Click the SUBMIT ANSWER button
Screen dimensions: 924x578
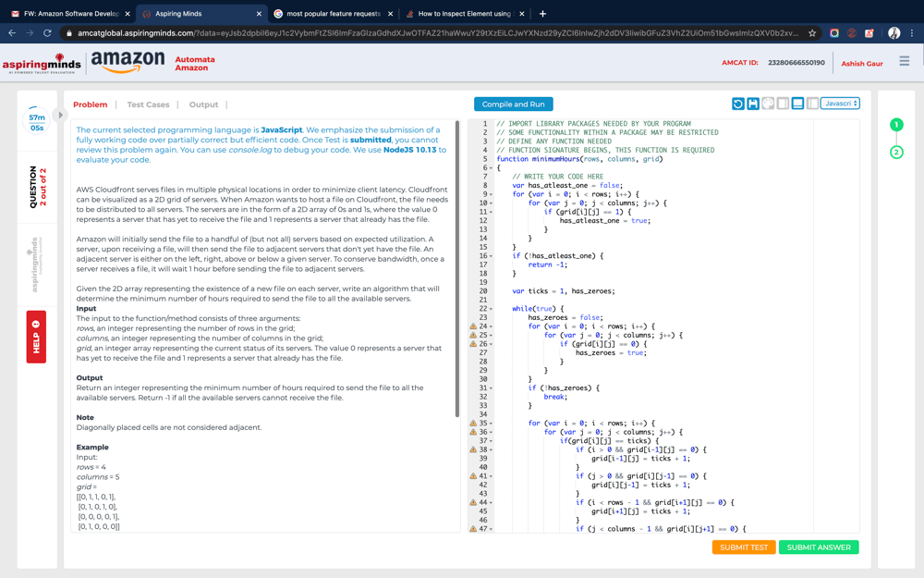click(x=819, y=547)
